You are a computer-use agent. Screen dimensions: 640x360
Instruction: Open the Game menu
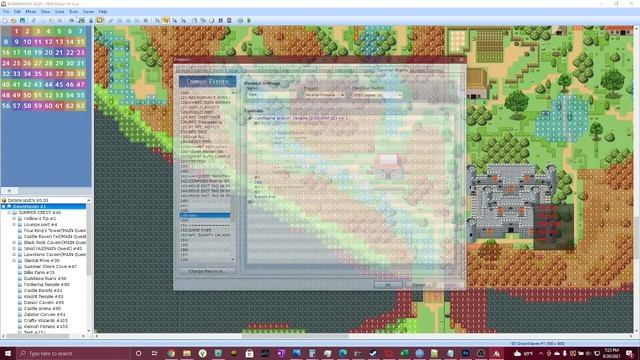tap(88, 12)
